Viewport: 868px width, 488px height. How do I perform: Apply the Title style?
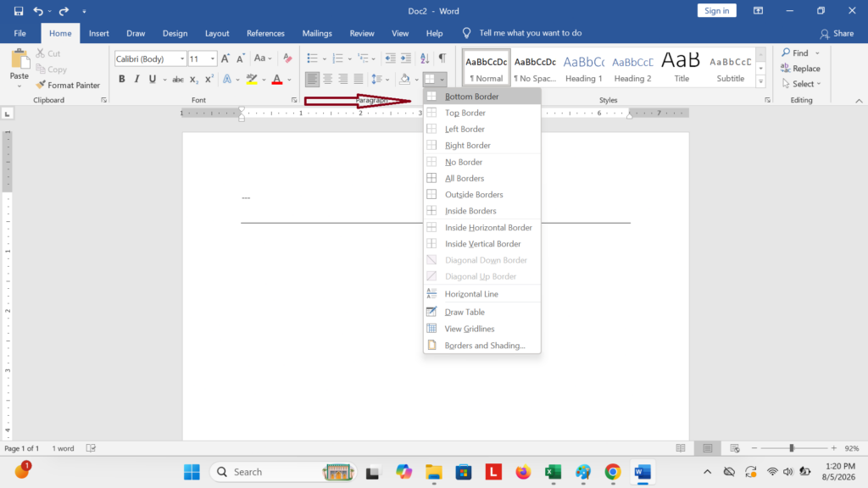[682, 68]
